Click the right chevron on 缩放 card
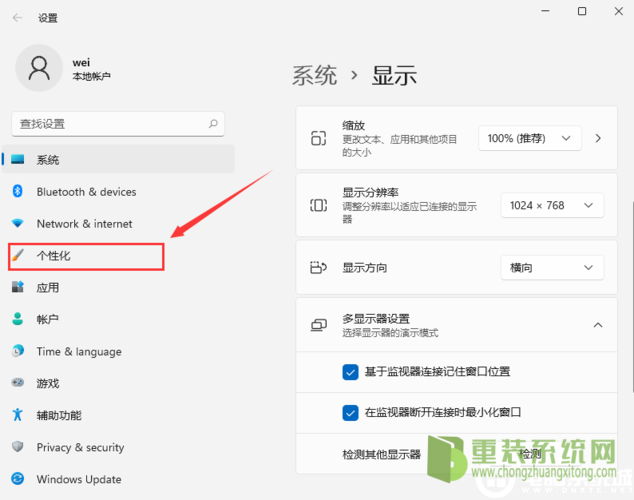The height and width of the screenshot is (500, 634). 598,138
